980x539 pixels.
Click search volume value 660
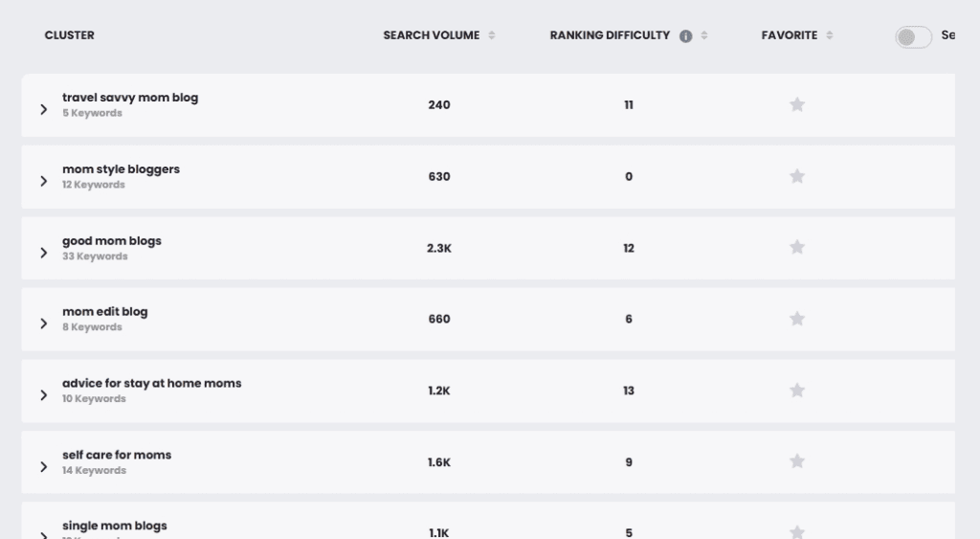coord(439,319)
